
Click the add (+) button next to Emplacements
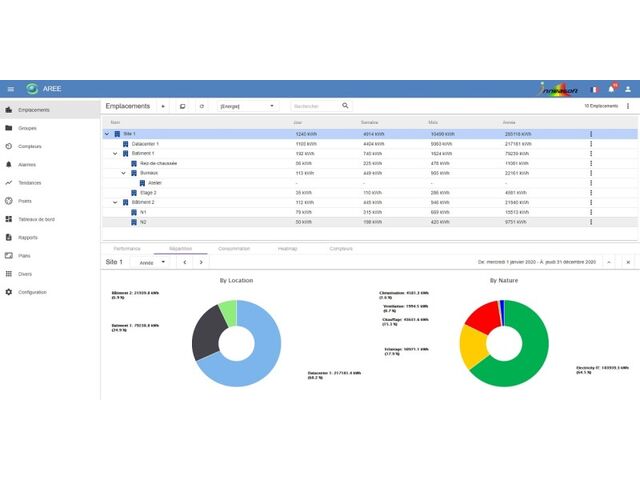[x=163, y=105]
